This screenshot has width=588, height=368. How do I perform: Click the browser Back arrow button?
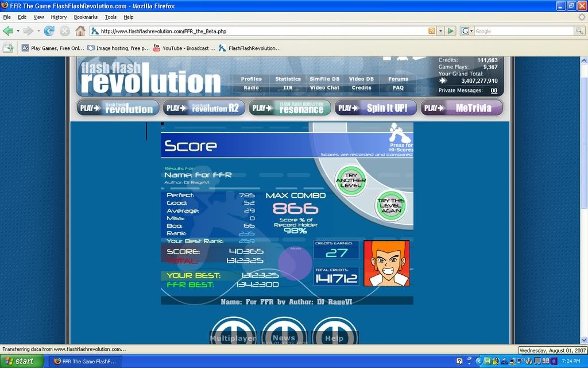8,31
